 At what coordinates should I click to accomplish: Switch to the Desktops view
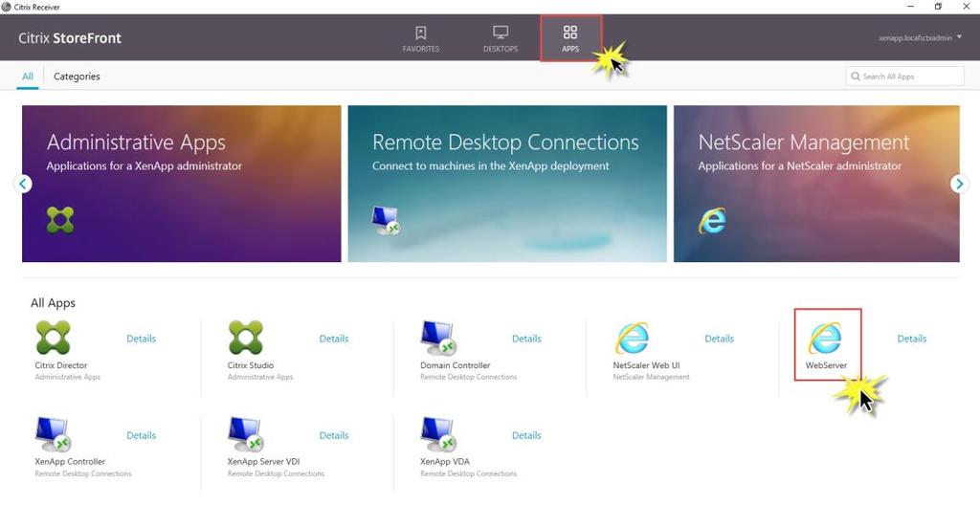[x=500, y=38]
